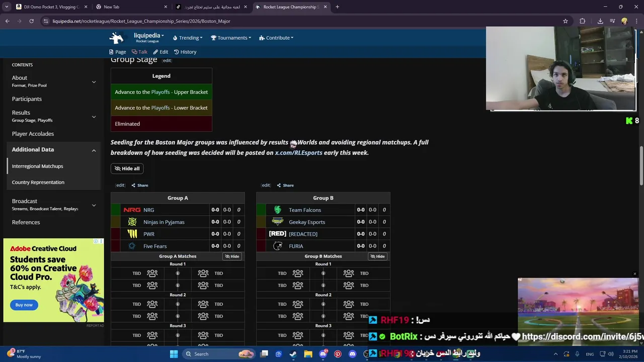The width and height of the screenshot is (644, 362).
Task: Open the Trending dropdown menu
Action: (x=188, y=38)
